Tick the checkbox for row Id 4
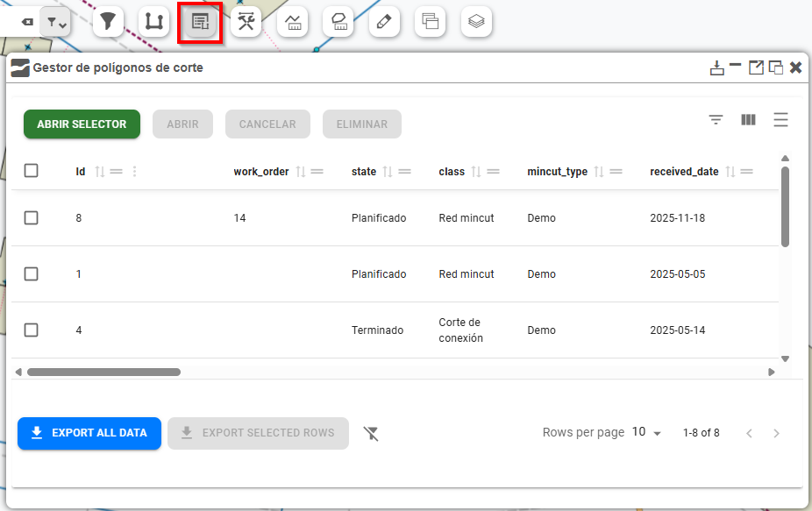 (x=32, y=330)
